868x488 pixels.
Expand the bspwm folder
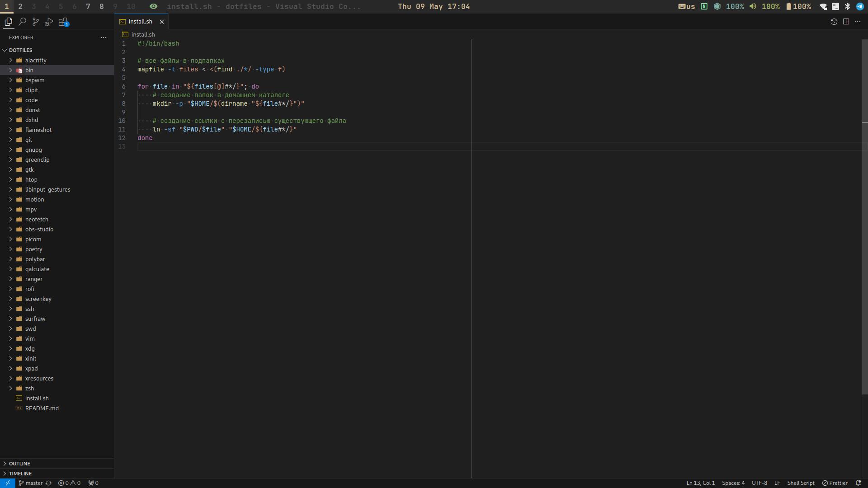57,80
